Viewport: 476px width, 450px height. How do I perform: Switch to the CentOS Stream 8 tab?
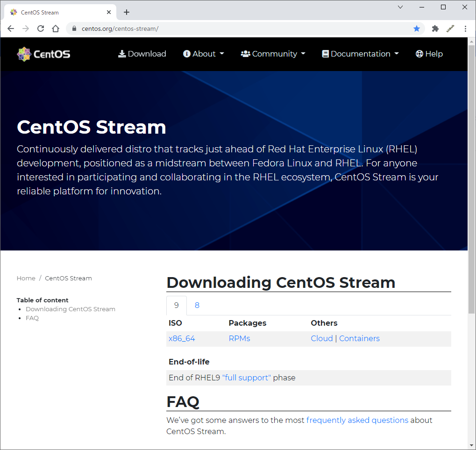coord(197,305)
